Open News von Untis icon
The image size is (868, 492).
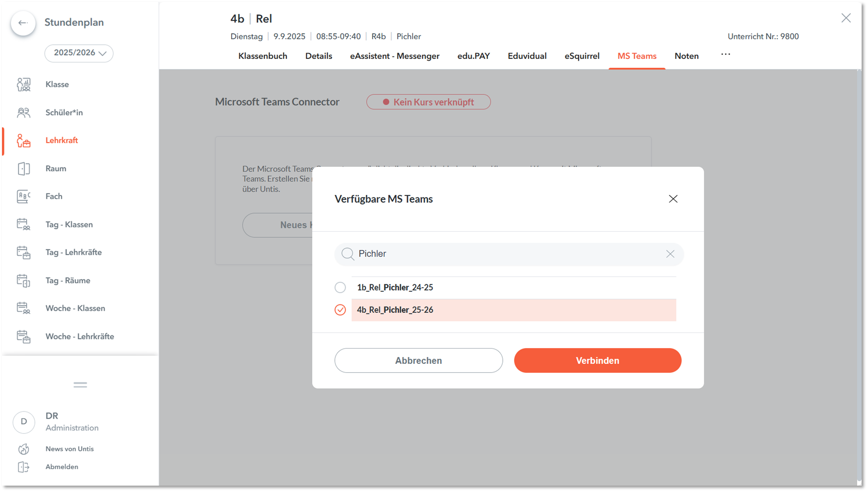tap(24, 449)
